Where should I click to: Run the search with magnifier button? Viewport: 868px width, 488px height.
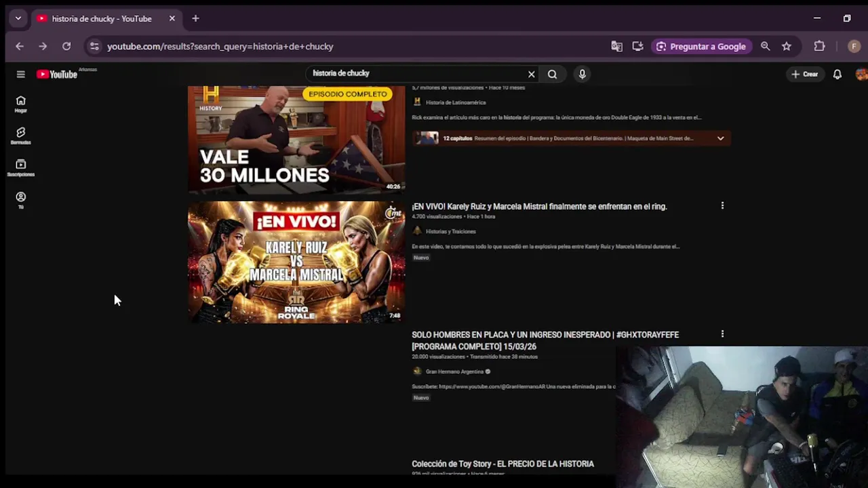[x=552, y=75]
